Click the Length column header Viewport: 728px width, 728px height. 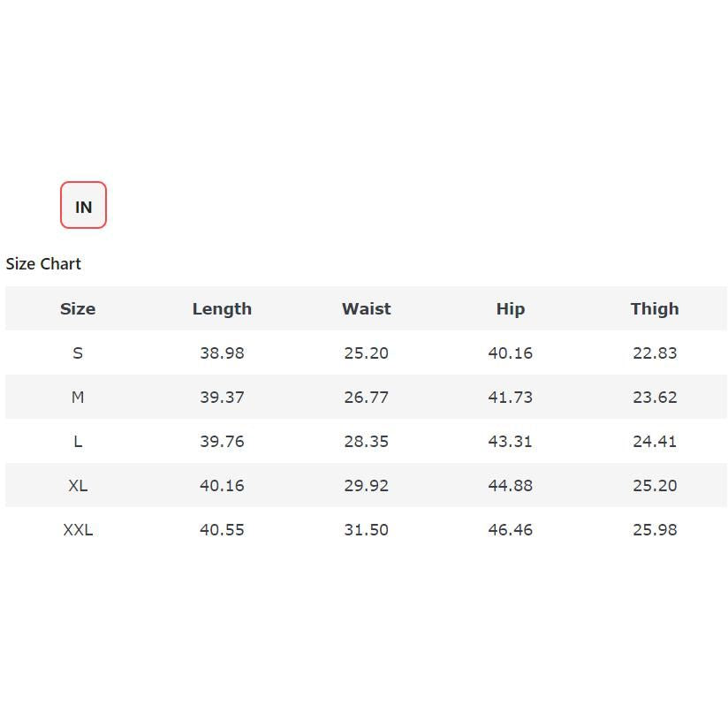click(x=222, y=309)
